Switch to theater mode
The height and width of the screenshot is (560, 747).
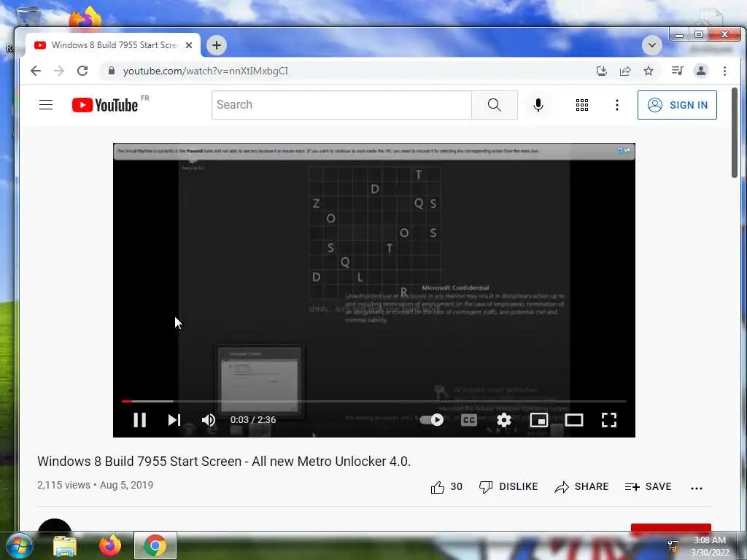573,419
